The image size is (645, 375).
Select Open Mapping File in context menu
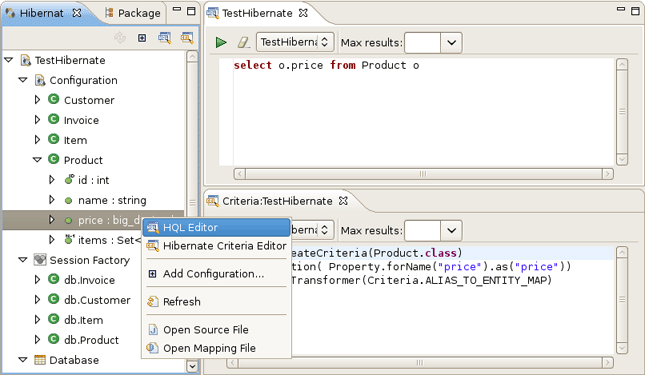(x=216, y=348)
